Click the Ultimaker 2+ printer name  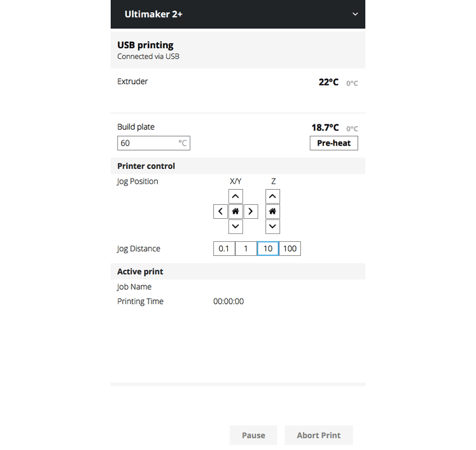[153, 14]
